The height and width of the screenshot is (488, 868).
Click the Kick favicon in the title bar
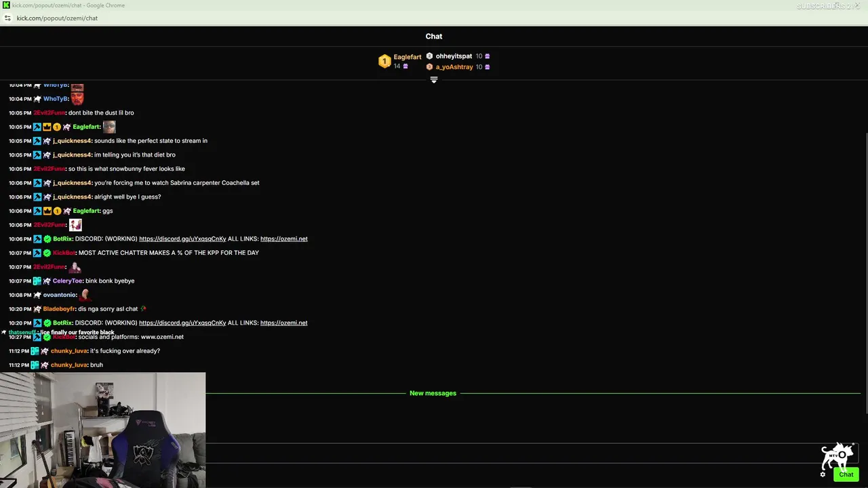click(x=6, y=5)
